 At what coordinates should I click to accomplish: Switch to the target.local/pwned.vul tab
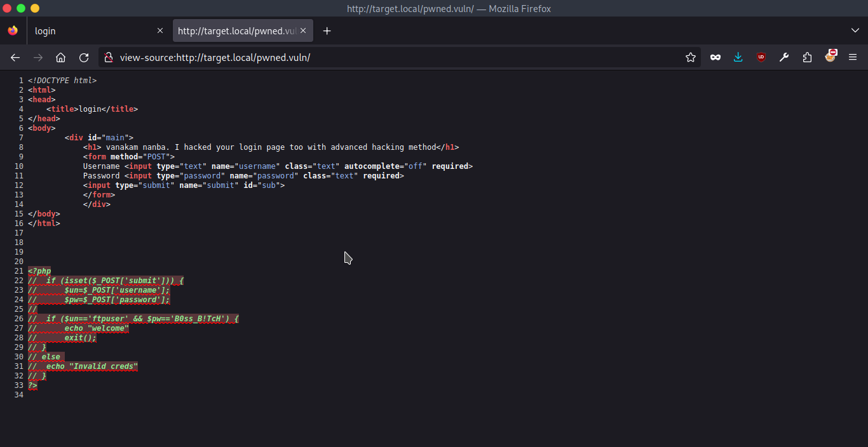pos(235,30)
